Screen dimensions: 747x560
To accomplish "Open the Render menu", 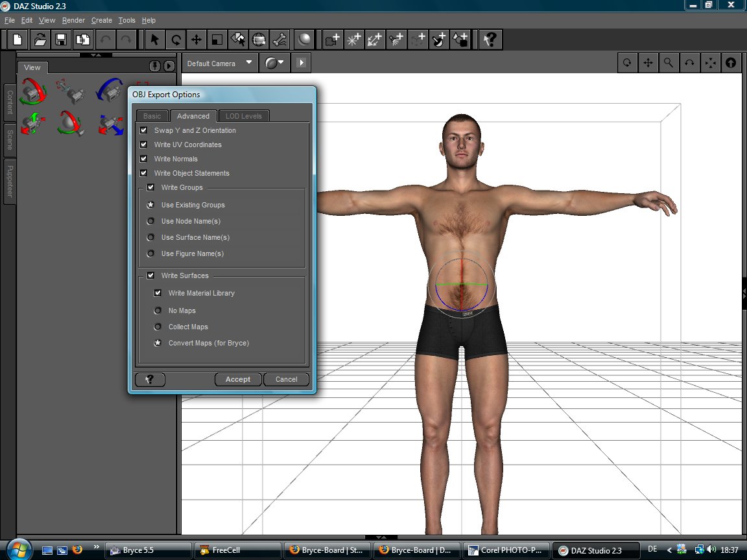I will (73, 21).
